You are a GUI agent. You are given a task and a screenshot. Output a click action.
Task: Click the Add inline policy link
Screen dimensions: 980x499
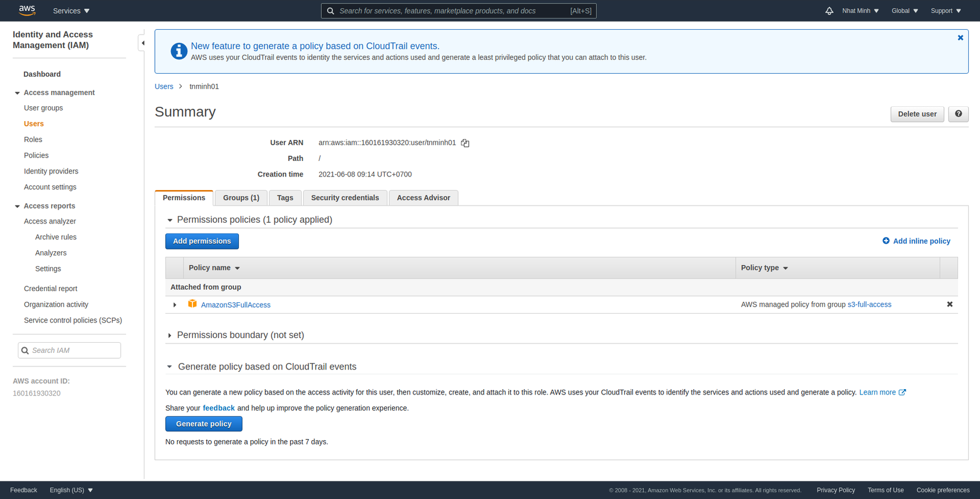point(916,241)
